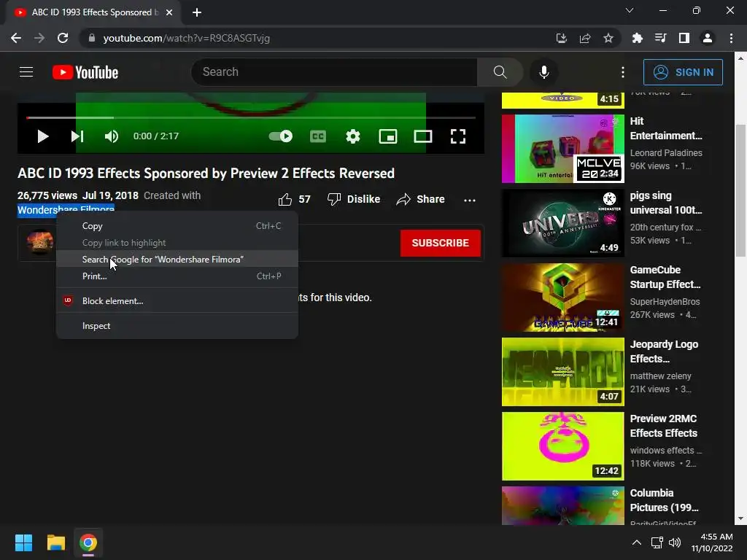Screen dimensions: 747x560
Task: Open media controls icon in toolbar
Action: 660,38
